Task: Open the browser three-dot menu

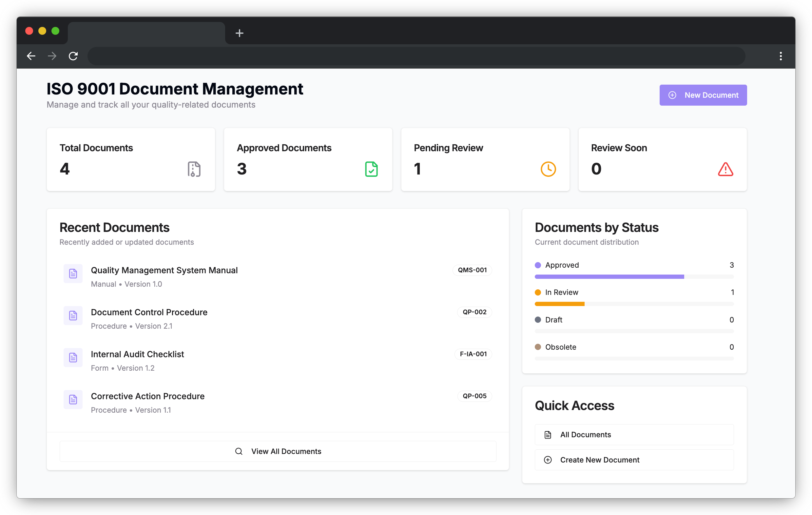Action: (781, 56)
